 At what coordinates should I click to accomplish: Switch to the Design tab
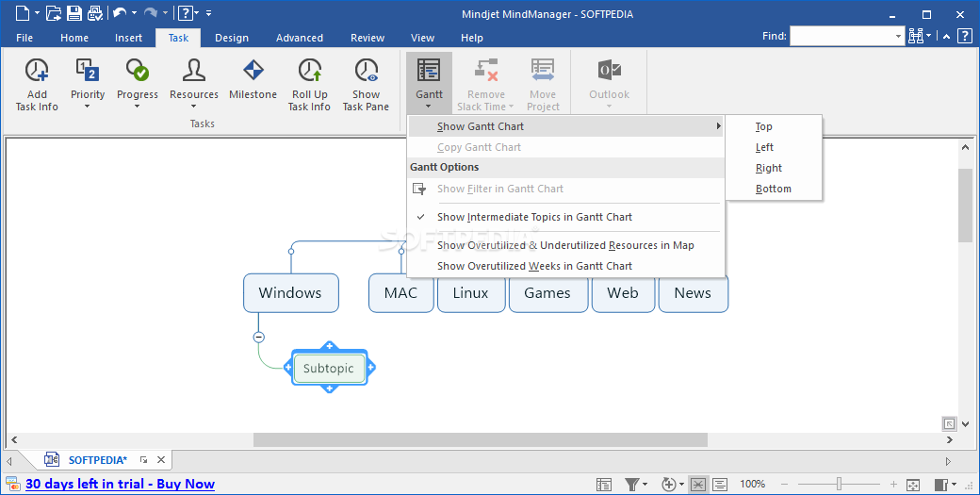(x=232, y=38)
